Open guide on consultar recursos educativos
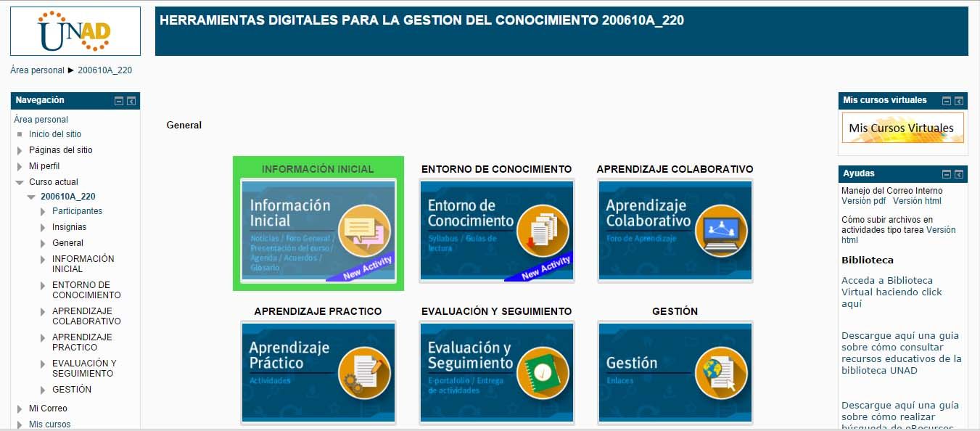This screenshot has height=431, width=980. pos(902,353)
